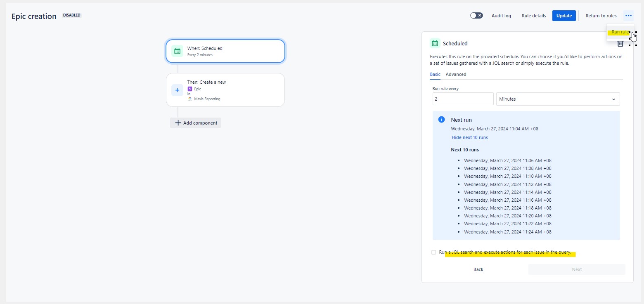Click the 11:06 AM entry in next runs
The width and height of the screenshot is (644, 304).
pos(507,160)
